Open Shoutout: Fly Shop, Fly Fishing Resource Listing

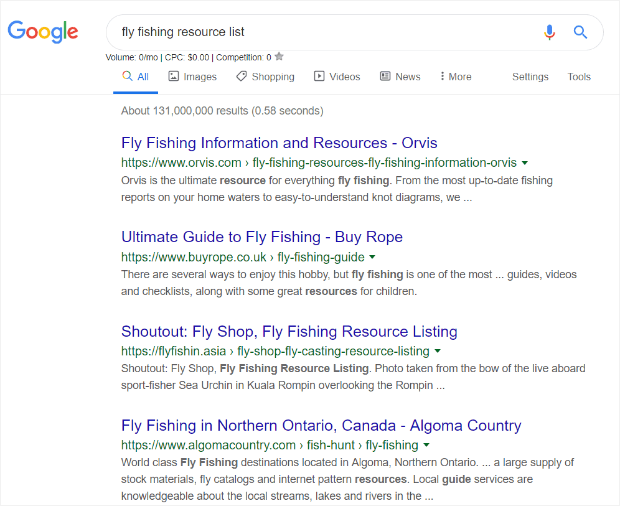(x=289, y=331)
